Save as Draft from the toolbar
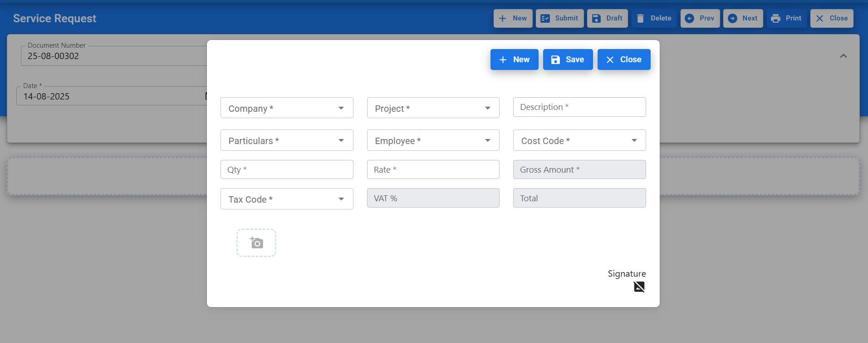The width and height of the screenshot is (868, 343). pyautogui.click(x=607, y=19)
